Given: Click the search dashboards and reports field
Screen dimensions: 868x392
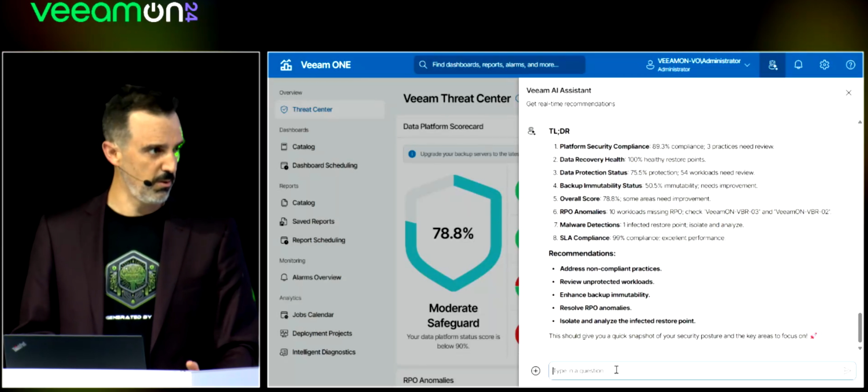Looking at the screenshot, I should coord(500,65).
